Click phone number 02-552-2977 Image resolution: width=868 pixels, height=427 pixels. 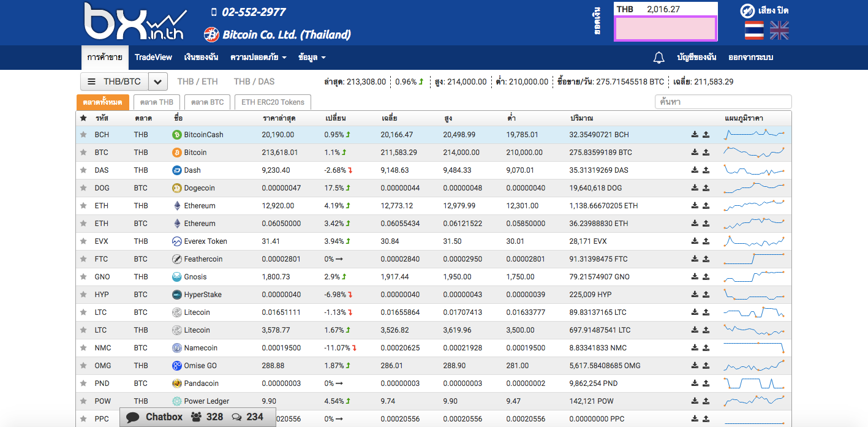[x=254, y=12]
